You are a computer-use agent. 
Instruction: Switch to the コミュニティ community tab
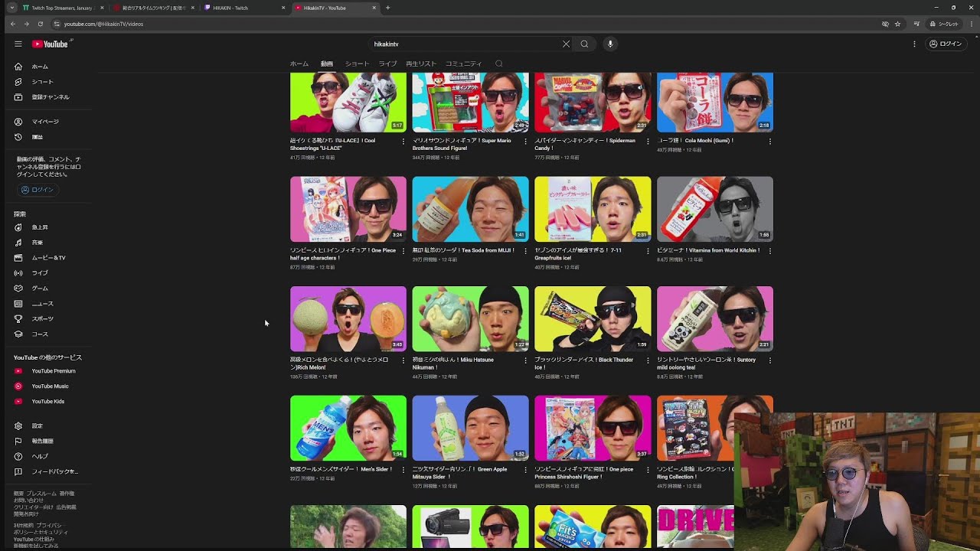click(464, 64)
